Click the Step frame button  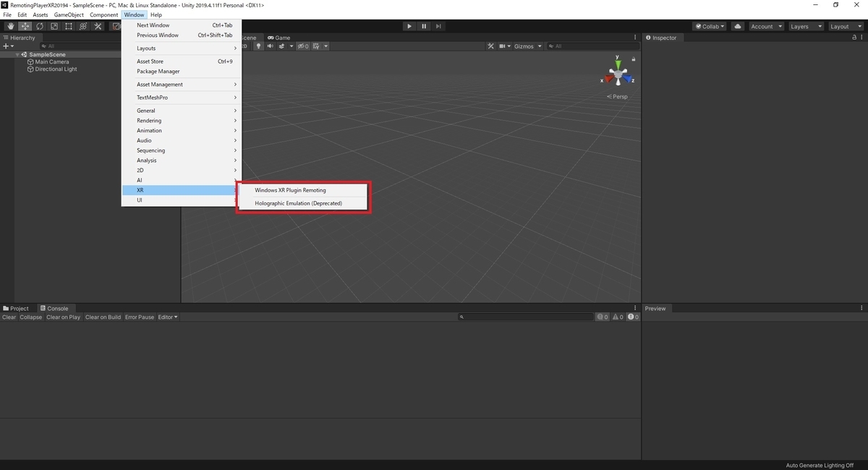click(438, 26)
